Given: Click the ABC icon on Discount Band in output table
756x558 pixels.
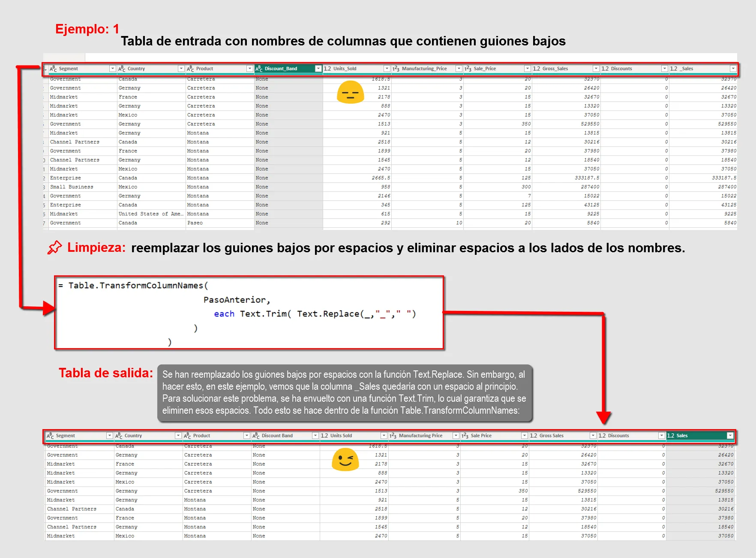Looking at the screenshot, I should pos(256,436).
